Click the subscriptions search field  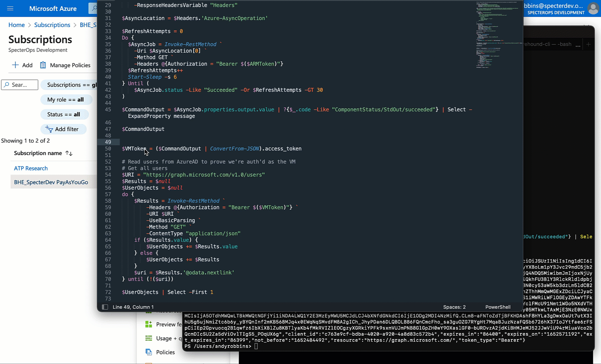(x=20, y=85)
